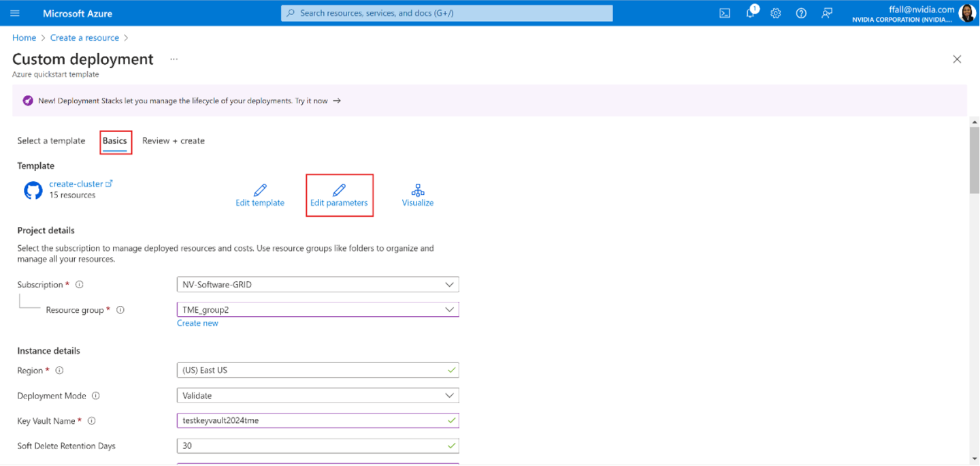980x466 pixels.
Task: Click the info icon next to Subscription
Action: coord(80,285)
